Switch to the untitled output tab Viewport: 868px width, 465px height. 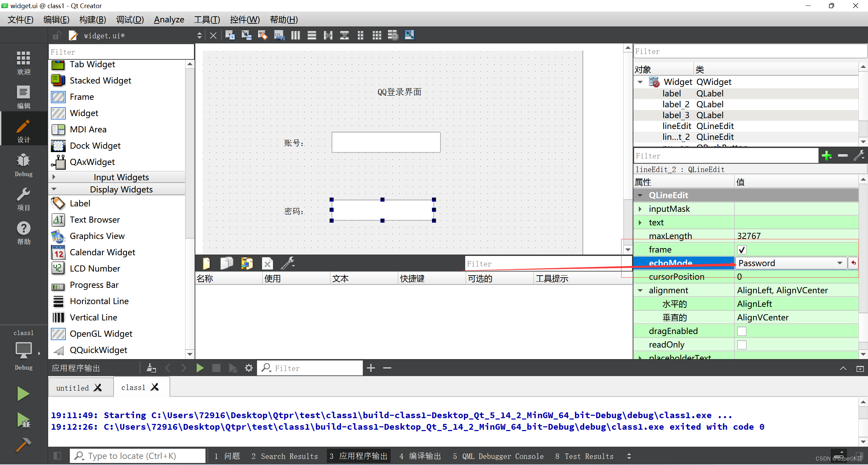73,388
